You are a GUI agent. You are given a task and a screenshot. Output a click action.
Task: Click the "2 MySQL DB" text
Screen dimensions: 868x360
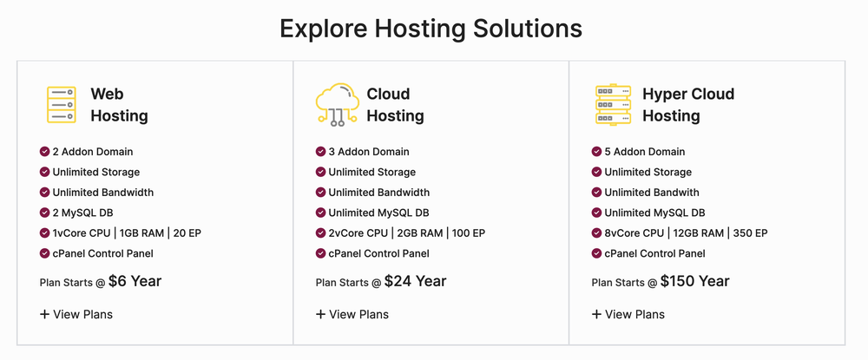click(83, 213)
